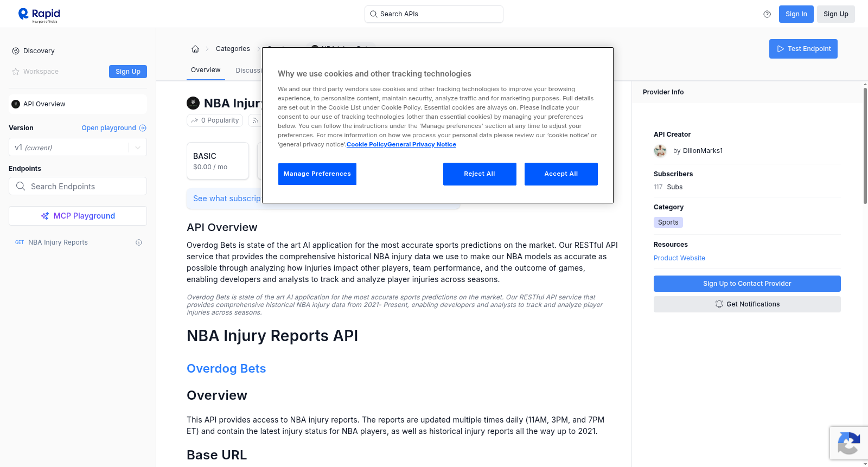Open Product Website link

tap(679, 258)
